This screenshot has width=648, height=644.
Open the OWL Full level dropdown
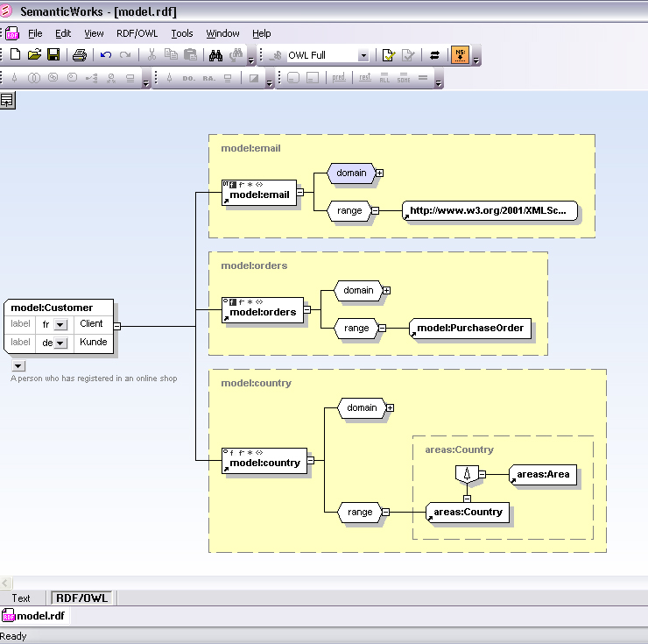[x=363, y=55]
